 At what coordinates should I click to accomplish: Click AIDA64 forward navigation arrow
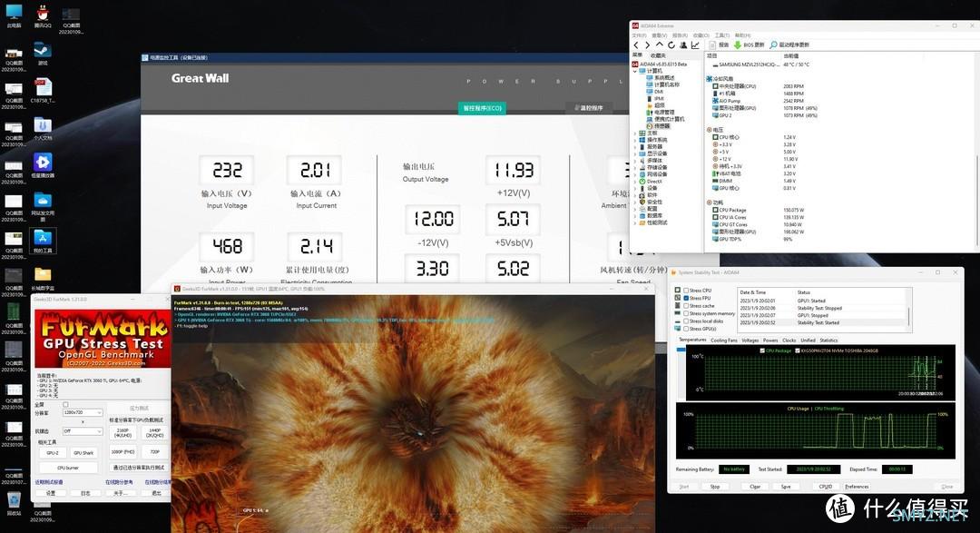(x=648, y=45)
